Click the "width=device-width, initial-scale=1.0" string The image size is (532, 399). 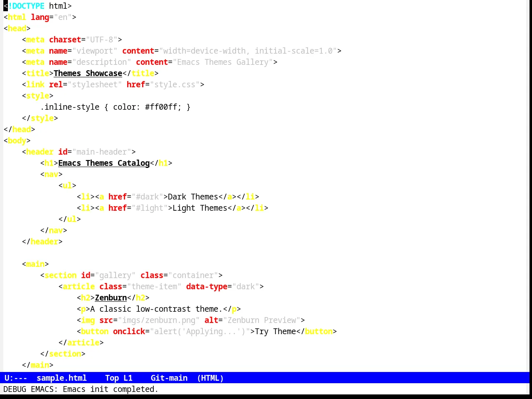pos(248,51)
